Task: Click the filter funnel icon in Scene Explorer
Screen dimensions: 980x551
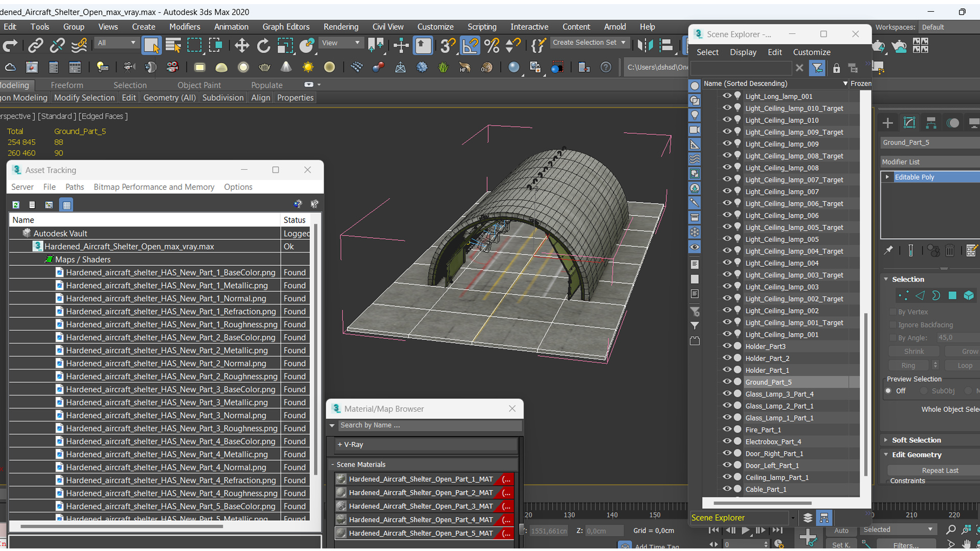Action: [x=817, y=68]
